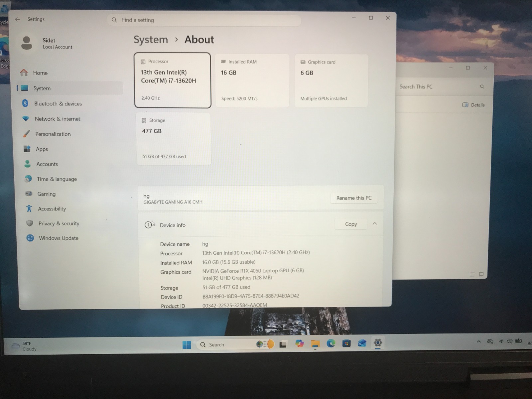This screenshot has height=399, width=532.
Task: Select the Storage info card
Action: [x=173, y=139]
